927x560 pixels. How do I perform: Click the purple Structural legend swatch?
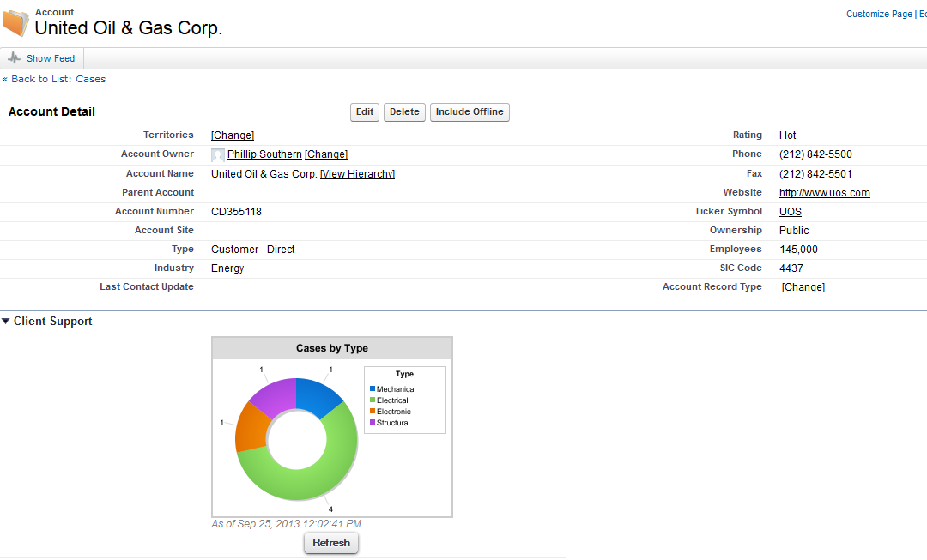click(373, 423)
